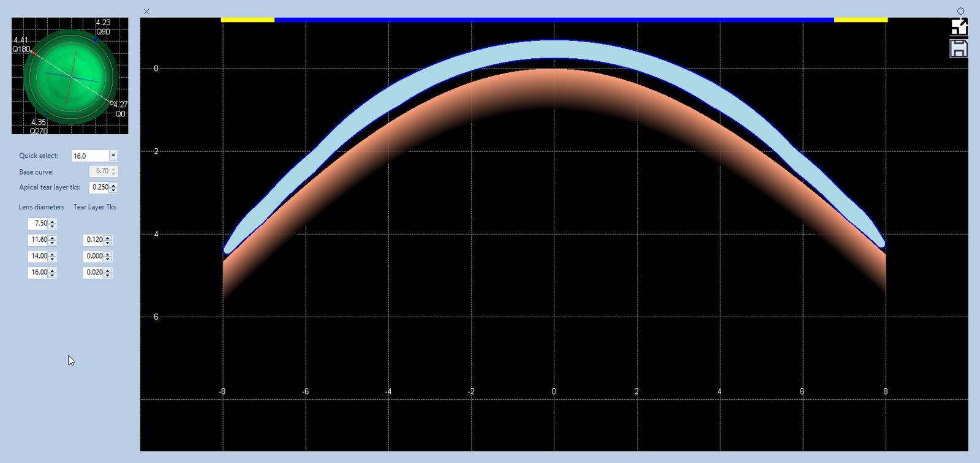
Task: Click the expand/pop-out view icon
Action: pyautogui.click(x=959, y=27)
